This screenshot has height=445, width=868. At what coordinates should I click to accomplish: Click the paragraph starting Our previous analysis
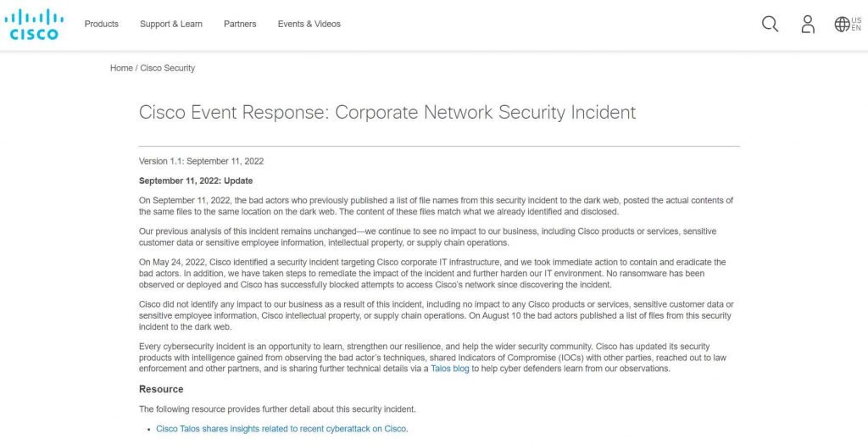(x=432, y=236)
